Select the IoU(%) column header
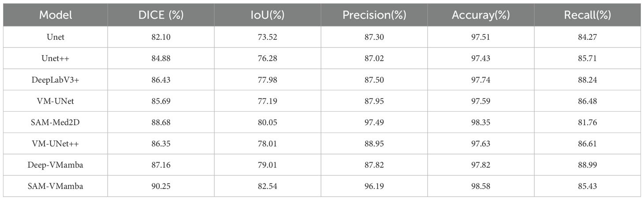 click(268, 15)
